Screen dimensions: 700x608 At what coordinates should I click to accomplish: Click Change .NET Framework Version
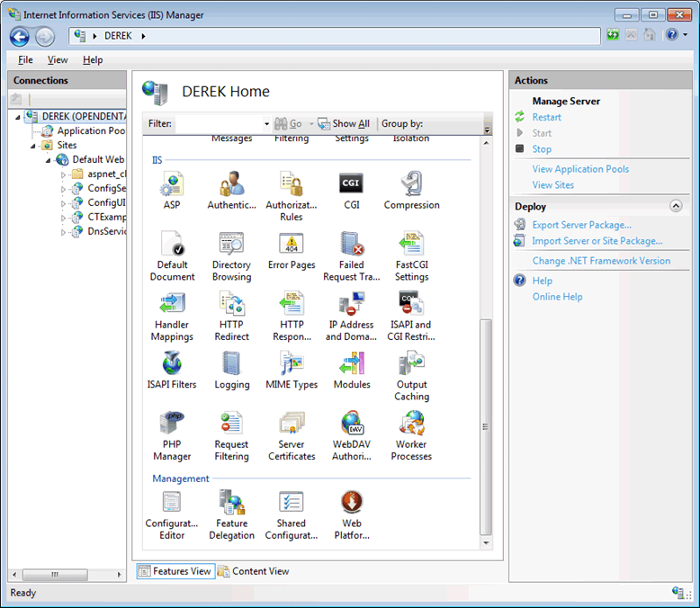(x=601, y=261)
